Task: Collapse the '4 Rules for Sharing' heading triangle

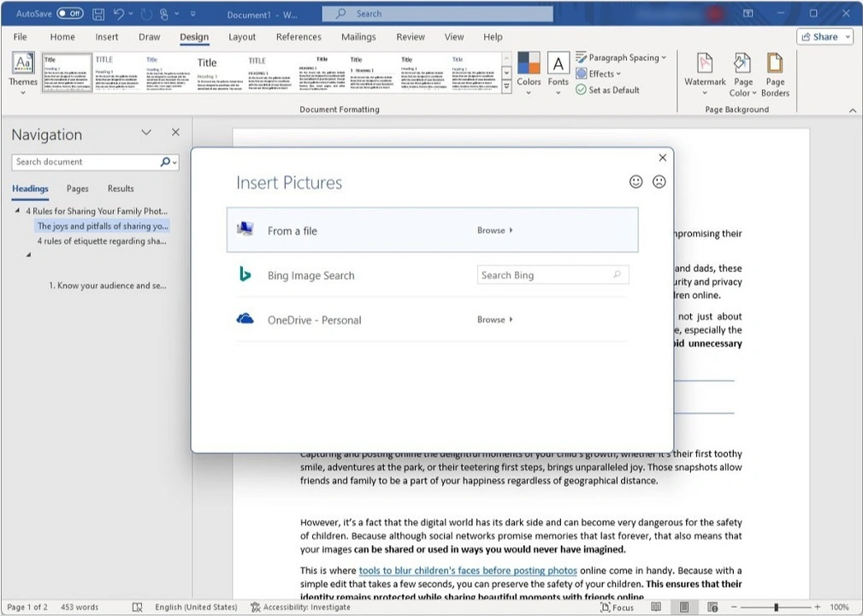Action: click(x=17, y=210)
